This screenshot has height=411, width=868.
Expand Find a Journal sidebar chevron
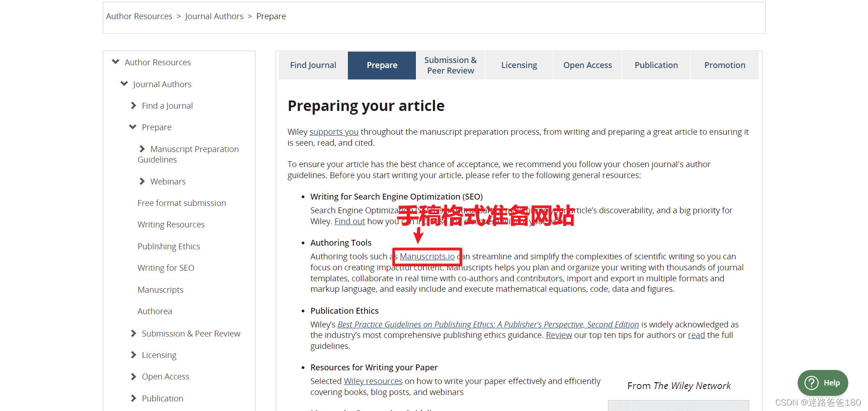pos(133,105)
